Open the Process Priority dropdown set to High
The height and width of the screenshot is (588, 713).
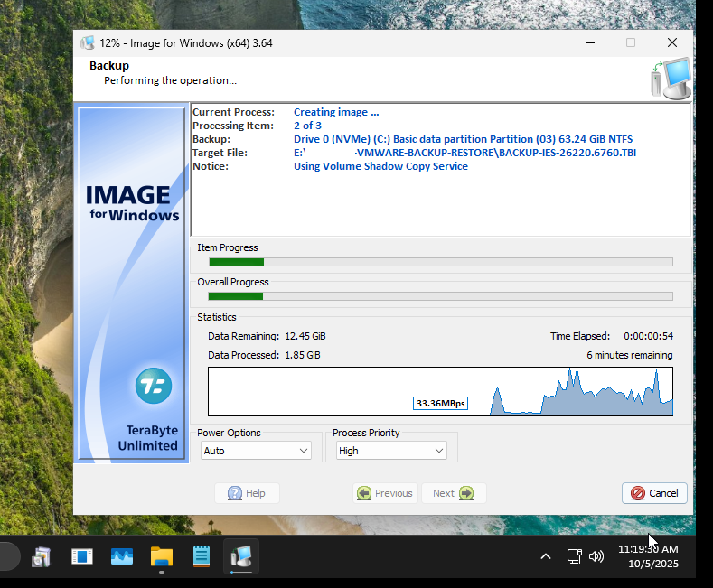[x=391, y=451]
